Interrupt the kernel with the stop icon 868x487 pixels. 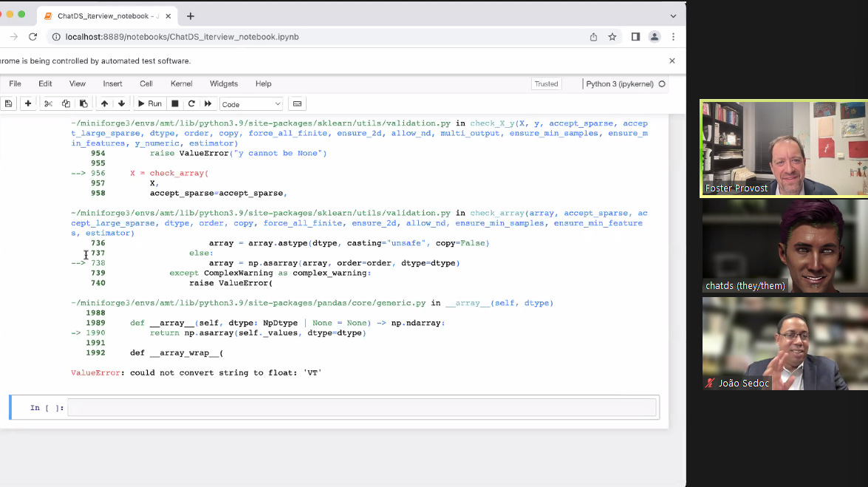click(x=175, y=104)
